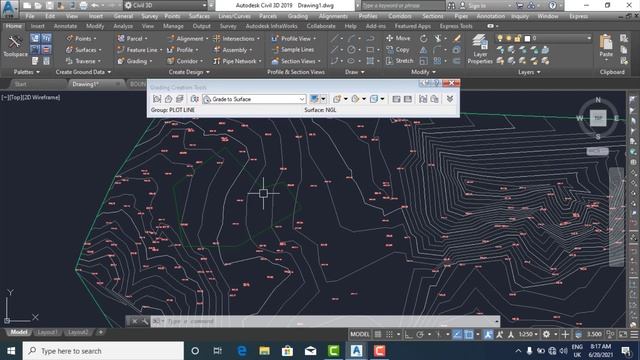Expand Create Ground Data panel
The height and width of the screenshot is (360, 640).
[83, 72]
